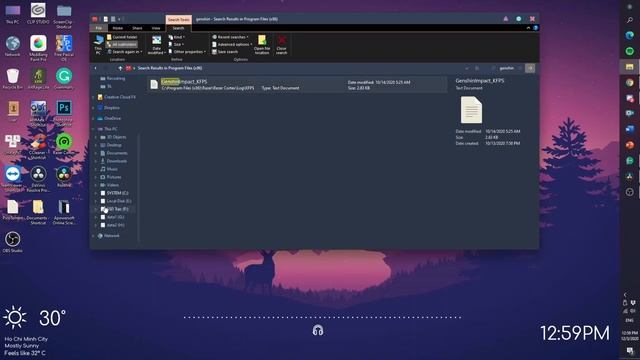Switch to the Share ribbon tab

click(137, 28)
